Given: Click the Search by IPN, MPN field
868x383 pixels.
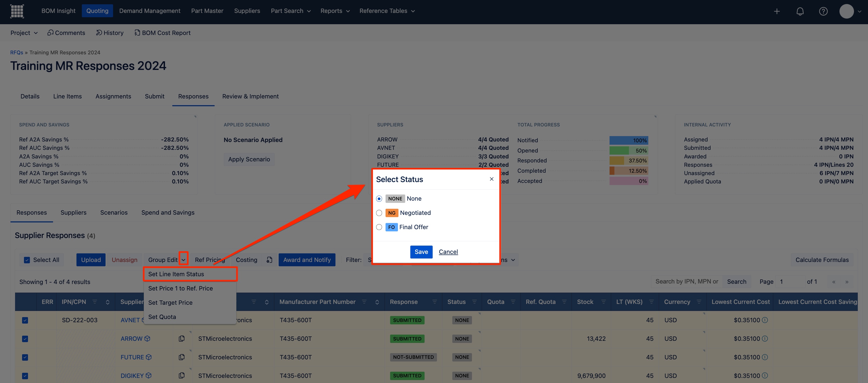Looking at the screenshot, I should tap(686, 281).
